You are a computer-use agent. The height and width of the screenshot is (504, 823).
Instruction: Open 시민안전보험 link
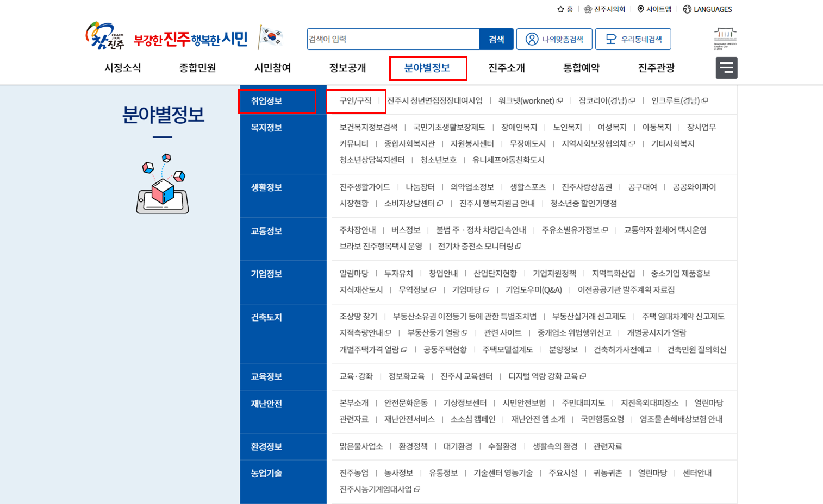click(x=524, y=402)
